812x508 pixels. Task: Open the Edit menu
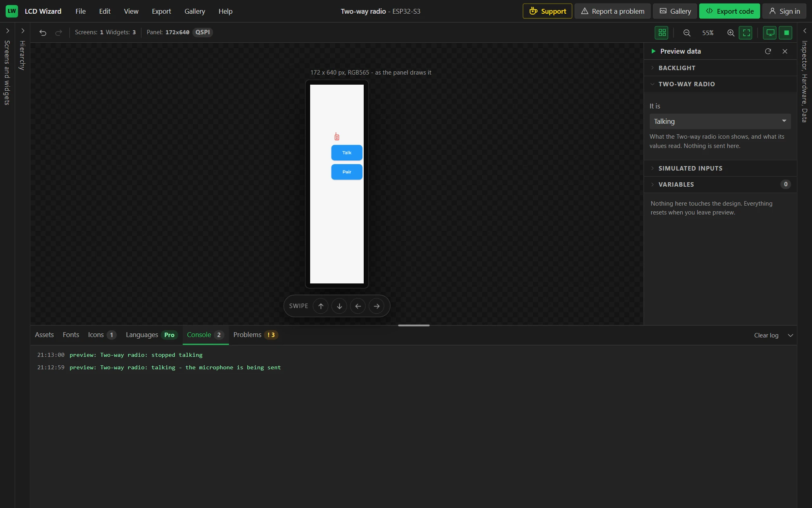(105, 11)
